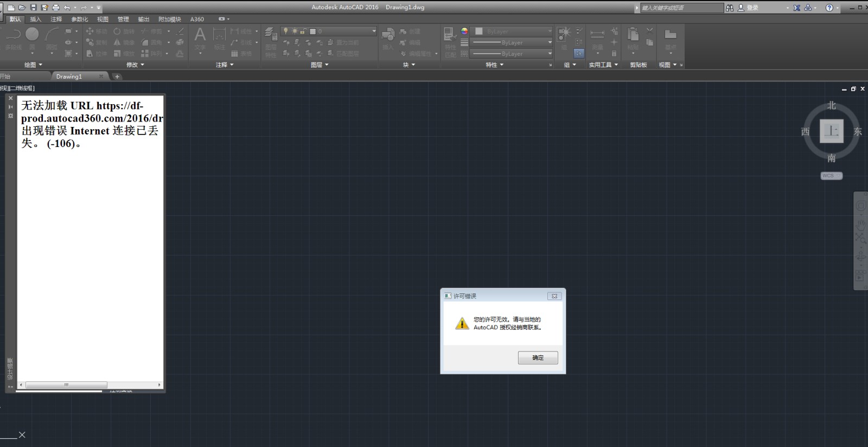Click the Help question mark icon
The width and height of the screenshot is (868, 447).
pyautogui.click(x=829, y=8)
